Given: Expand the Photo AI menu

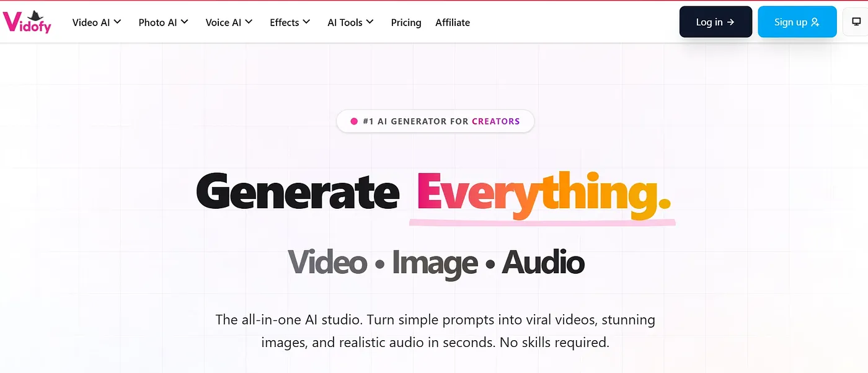Looking at the screenshot, I should tap(163, 22).
